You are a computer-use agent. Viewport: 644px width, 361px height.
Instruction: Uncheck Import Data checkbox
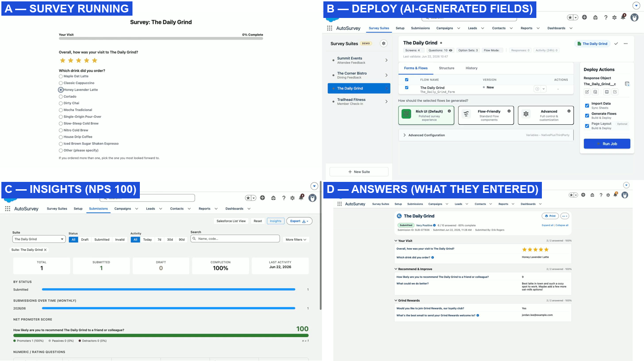click(587, 105)
